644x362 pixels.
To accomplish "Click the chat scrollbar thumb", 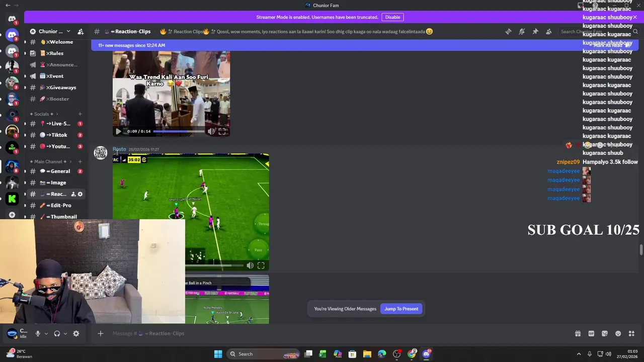I will 641,250.
